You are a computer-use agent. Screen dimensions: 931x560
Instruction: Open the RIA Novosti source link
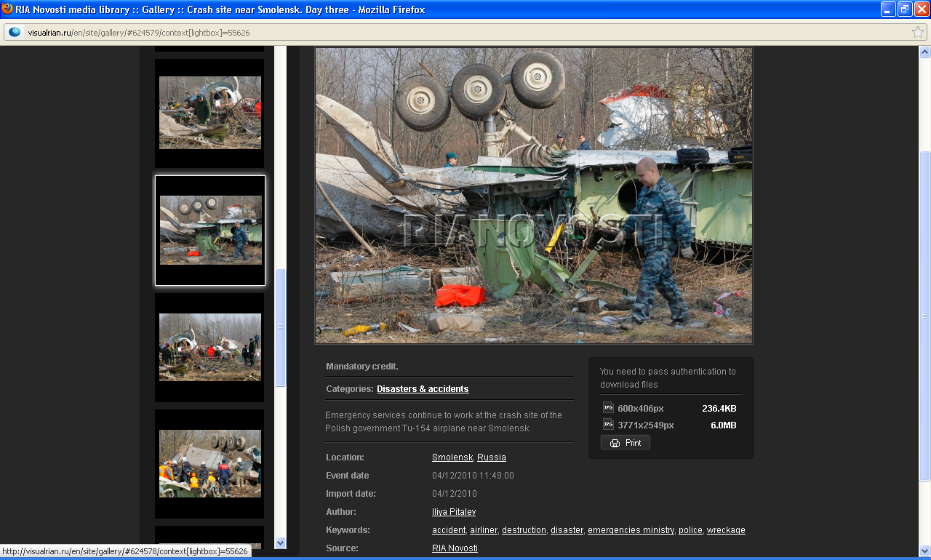point(455,548)
